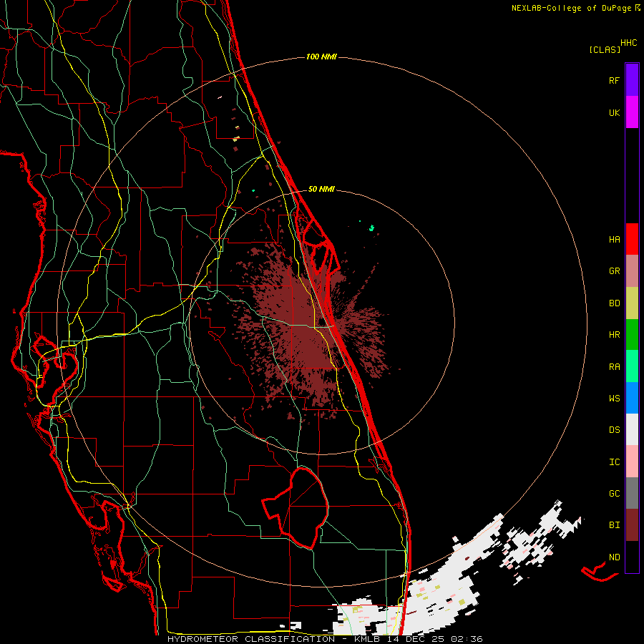This screenshot has height=644, width=644.
Task: Click the ND legend label
Action: (x=614, y=557)
